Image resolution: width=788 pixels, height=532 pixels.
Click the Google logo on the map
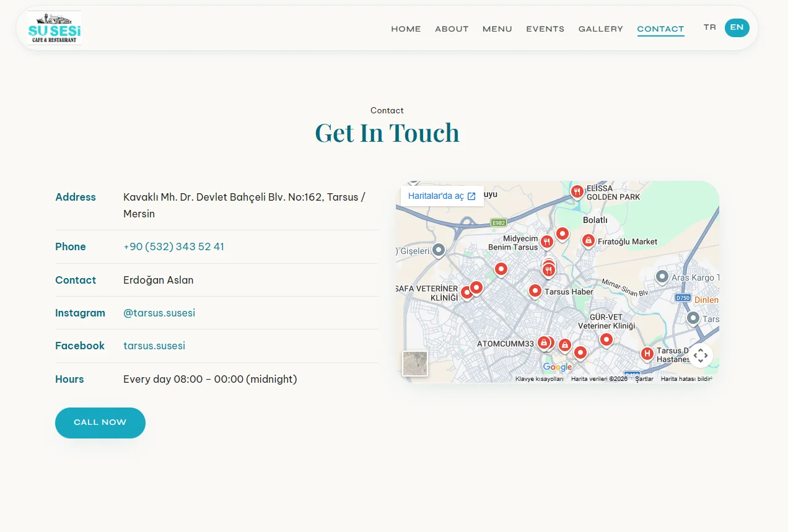pos(558,367)
